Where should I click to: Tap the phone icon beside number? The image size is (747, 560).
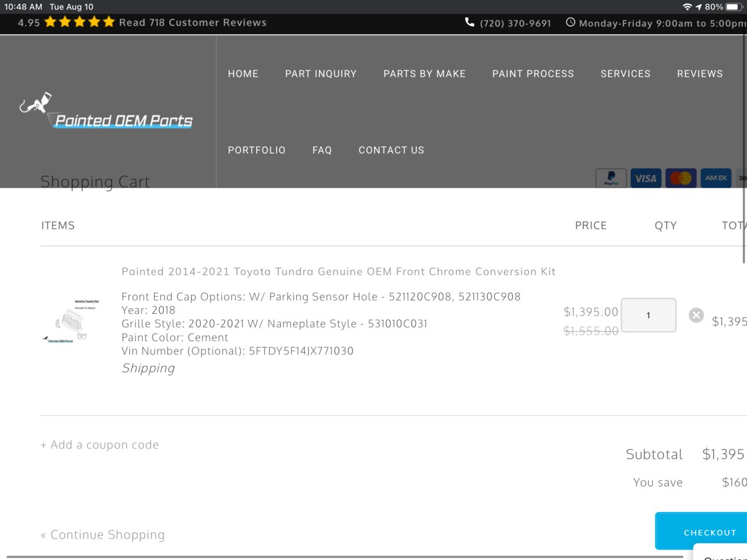tap(469, 22)
